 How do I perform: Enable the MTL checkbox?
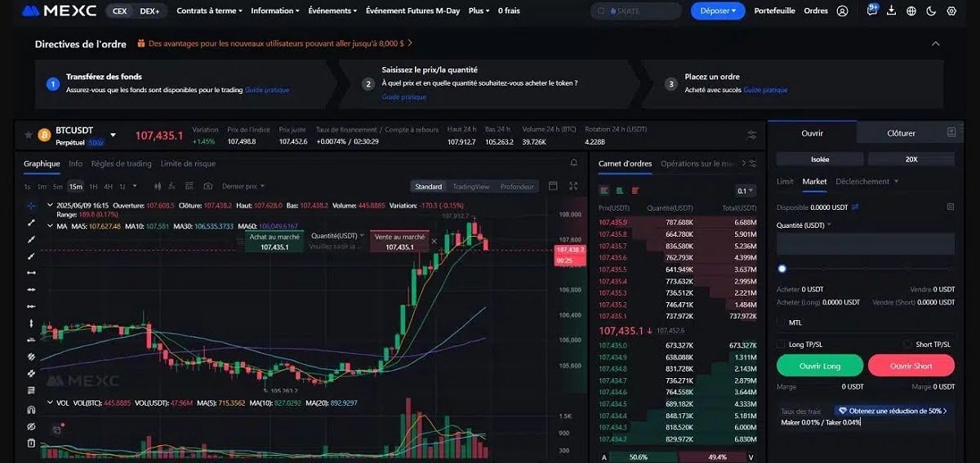tap(782, 323)
